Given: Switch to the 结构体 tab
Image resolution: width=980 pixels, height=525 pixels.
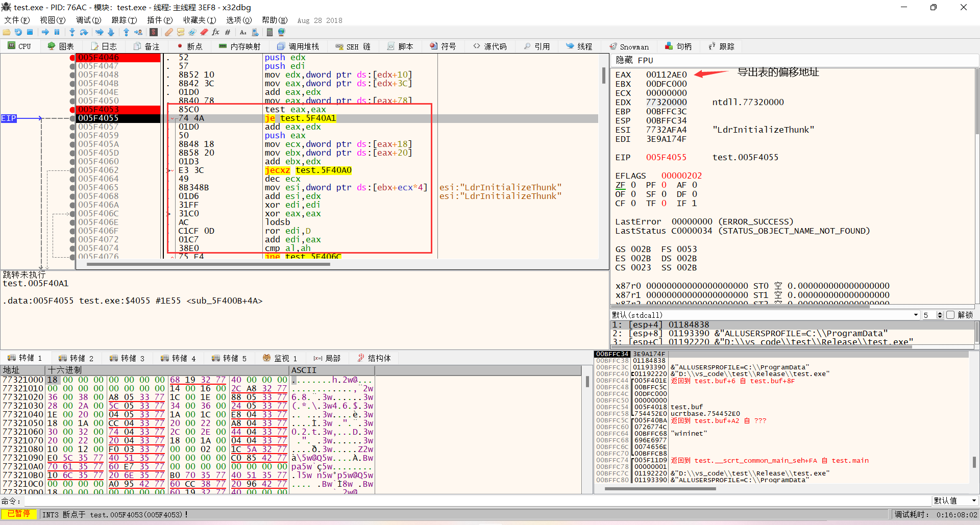Looking at the screenshot, I should point(374,358).
